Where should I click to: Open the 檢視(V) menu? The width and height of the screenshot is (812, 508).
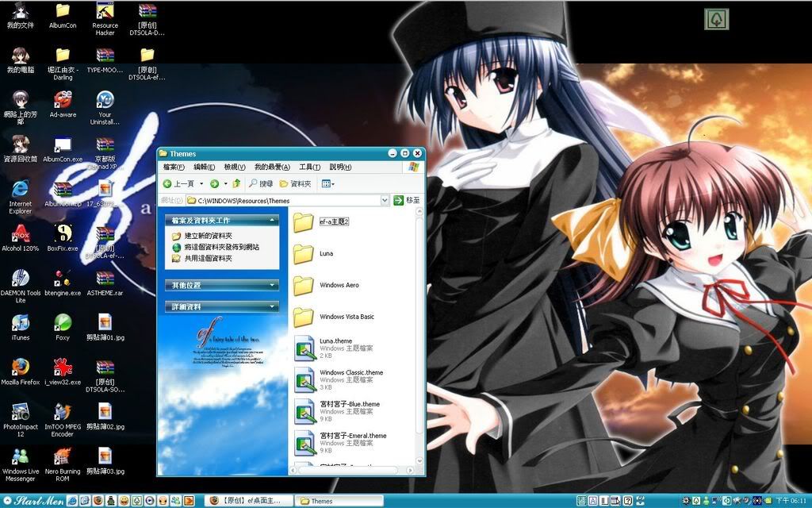(234, 167)
